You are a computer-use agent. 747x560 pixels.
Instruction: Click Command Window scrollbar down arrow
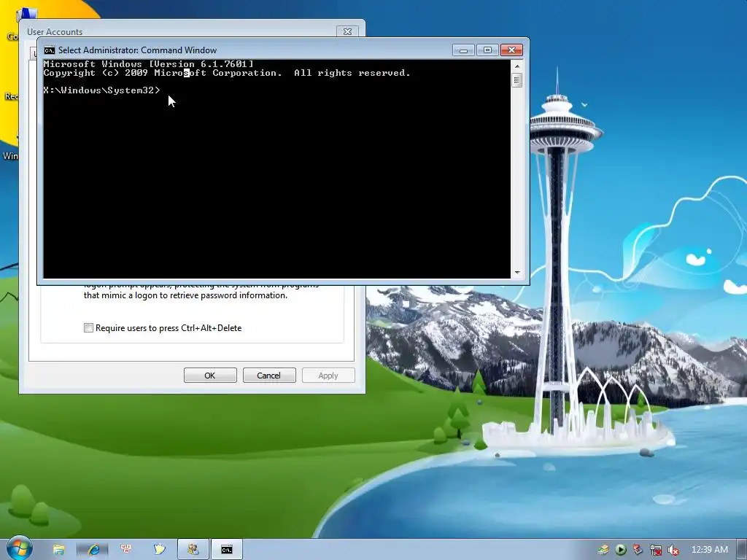click(517, 273)
